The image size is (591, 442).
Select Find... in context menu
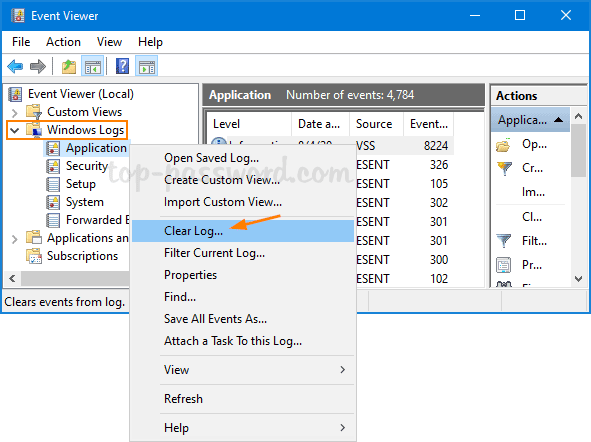click(243, 297)
